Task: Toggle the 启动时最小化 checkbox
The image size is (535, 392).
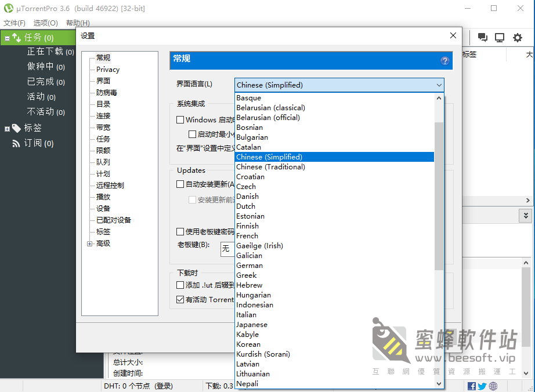Action: 193,135
